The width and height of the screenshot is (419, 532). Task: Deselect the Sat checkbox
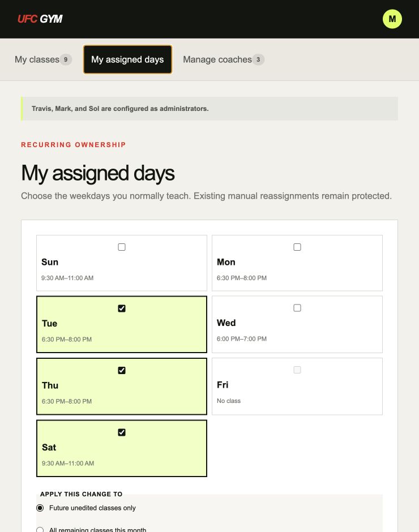point(122,432)
